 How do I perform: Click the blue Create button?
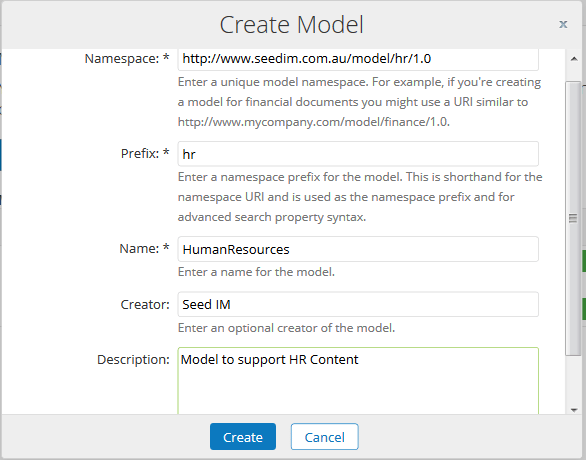pos(243,436)
